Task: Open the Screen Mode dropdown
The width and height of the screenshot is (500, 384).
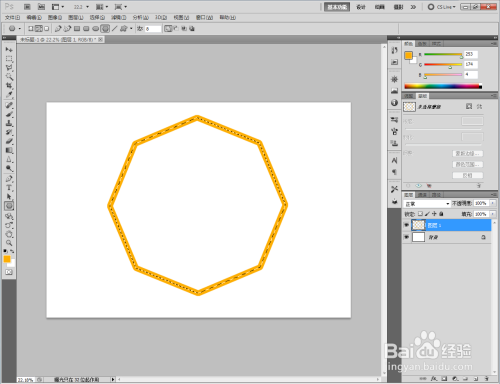Action: pos(121,7)
